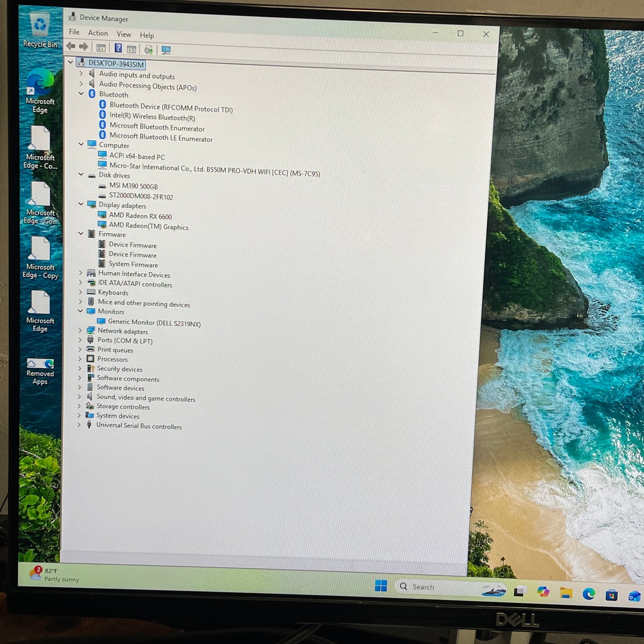
Task: Open Microsoft Store from the taskbar
Action: pyautogui.click(x=611, y=595)
